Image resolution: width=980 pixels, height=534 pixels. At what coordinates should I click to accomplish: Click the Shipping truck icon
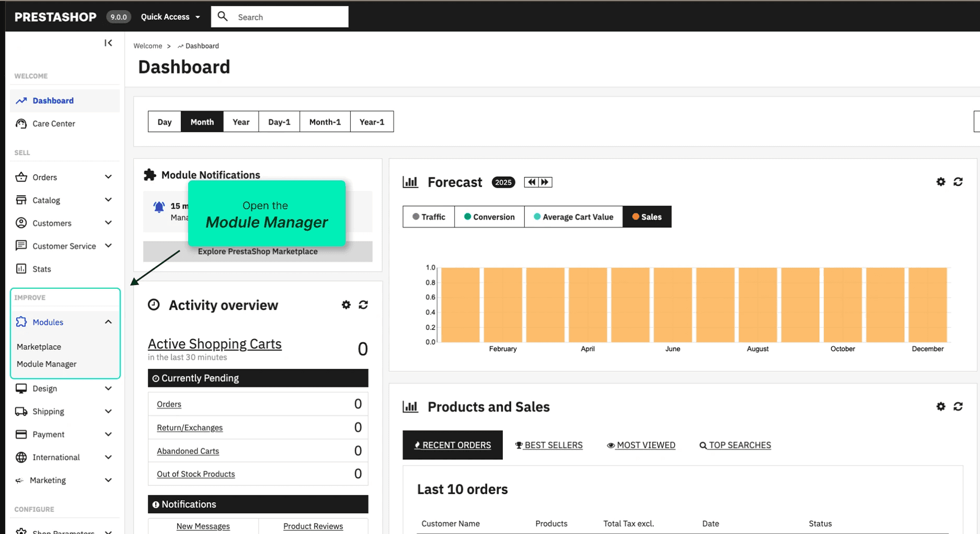tap(21, 411)
